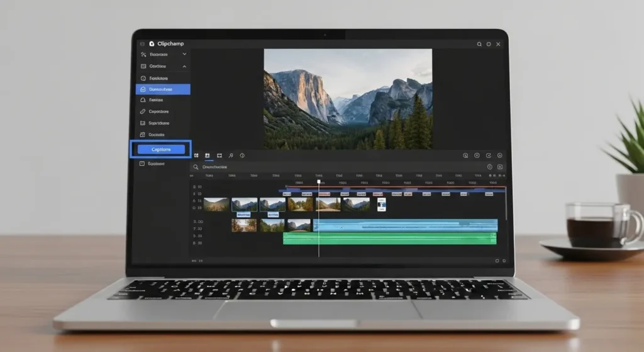Click the paperclip icon in sidebar
Viewport: 644px width, 352px height.
(x=143, y=111)
